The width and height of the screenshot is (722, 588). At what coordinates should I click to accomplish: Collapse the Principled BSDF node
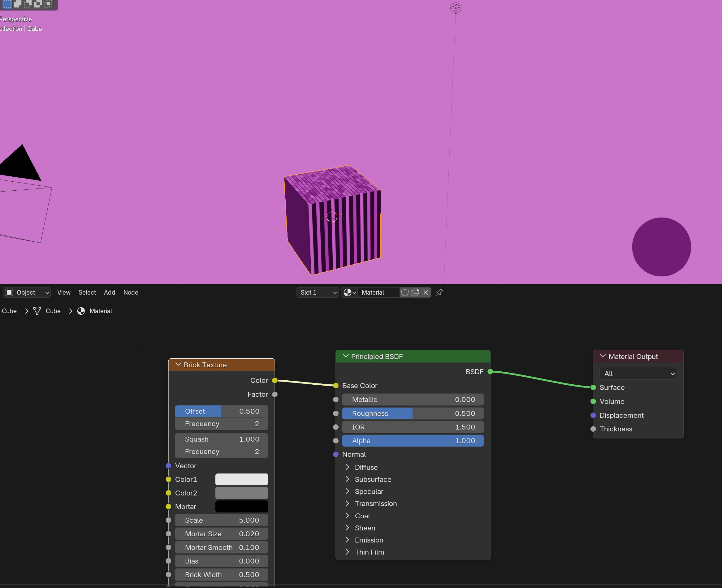tap(345, 356)
